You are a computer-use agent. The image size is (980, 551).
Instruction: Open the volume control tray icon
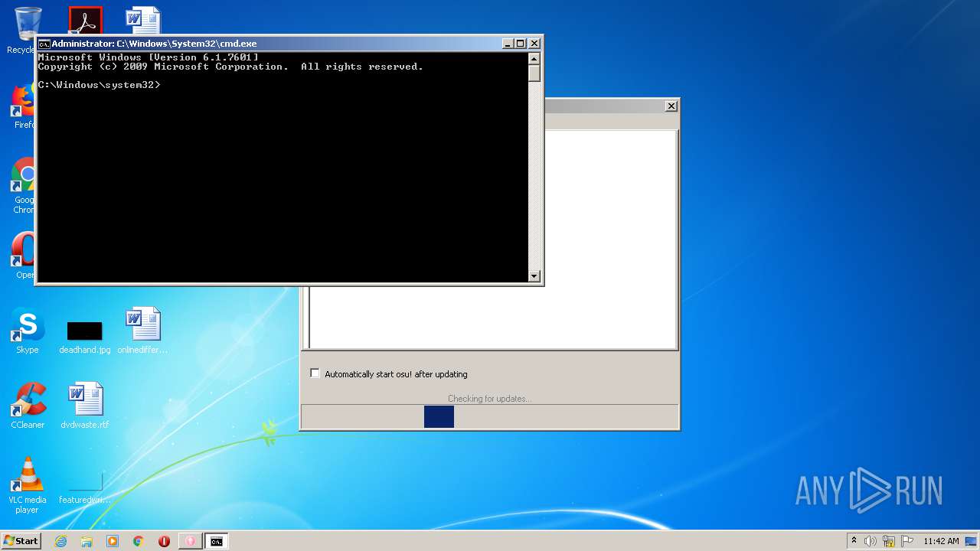coord(871,541)
